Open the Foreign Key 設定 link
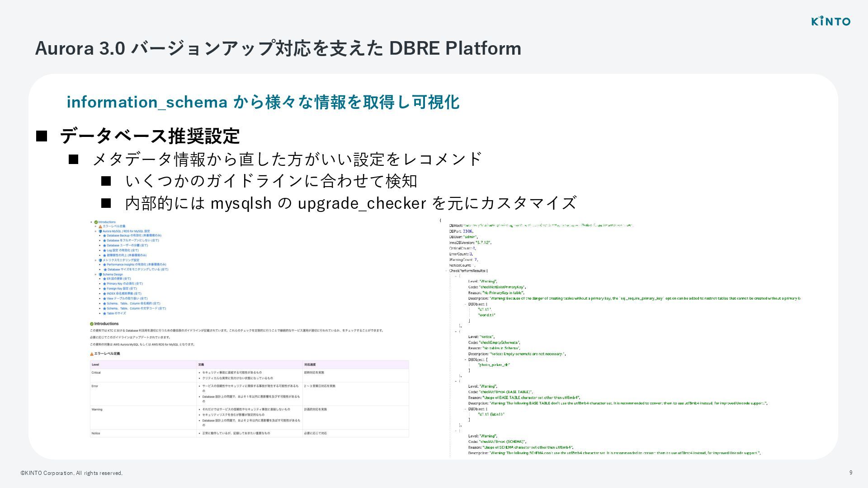 tap(122, 288)
